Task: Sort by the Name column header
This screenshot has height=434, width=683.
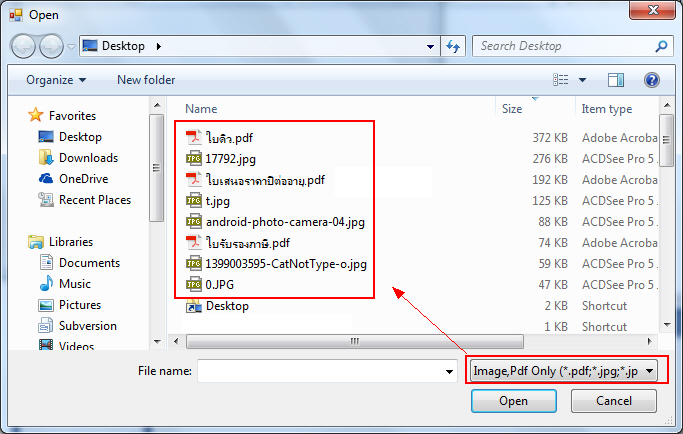Action: pyautogui.click(x=201, y=109)
